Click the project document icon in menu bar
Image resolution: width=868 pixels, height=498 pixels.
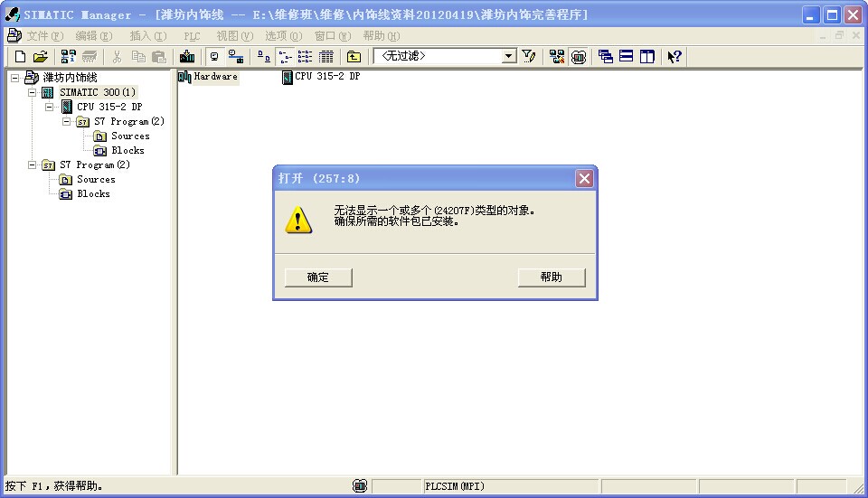pos(14,36)
